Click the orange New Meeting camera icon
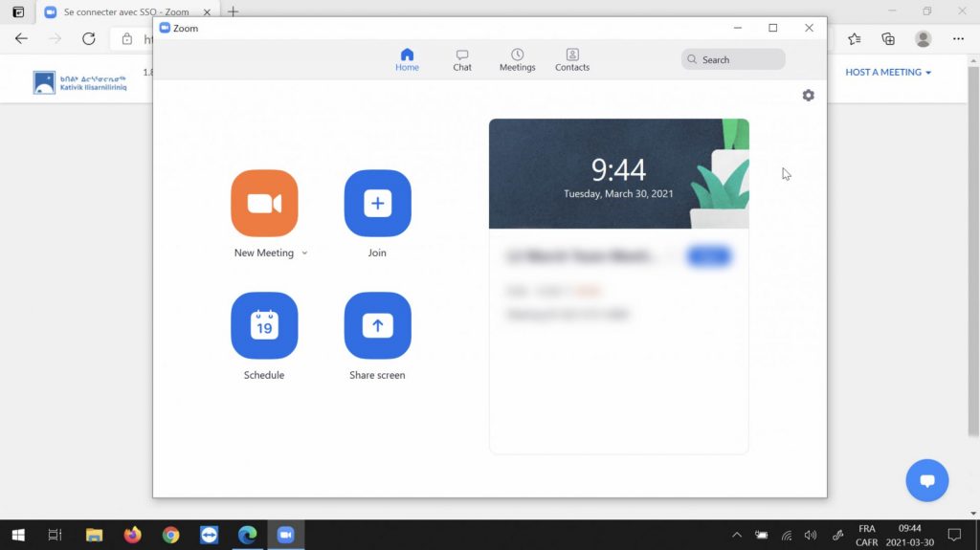Image resolution: width=980 pixels, height=550 pixels. (264, 203)
